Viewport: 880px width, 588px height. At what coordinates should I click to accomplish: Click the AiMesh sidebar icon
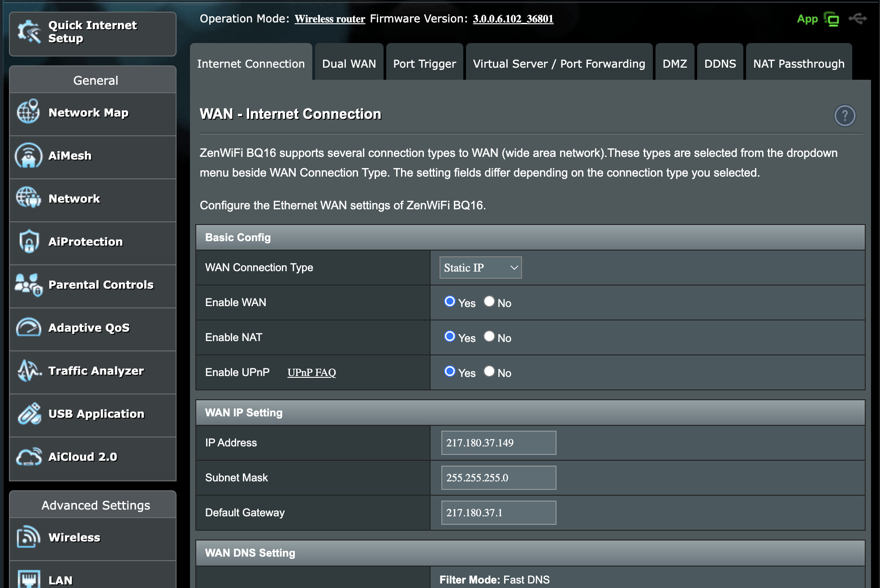pos(28,155)
